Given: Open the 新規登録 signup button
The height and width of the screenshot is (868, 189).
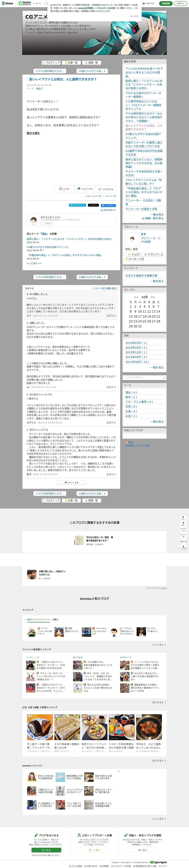Looking at the screenshot, I should (x=166, y=3).
